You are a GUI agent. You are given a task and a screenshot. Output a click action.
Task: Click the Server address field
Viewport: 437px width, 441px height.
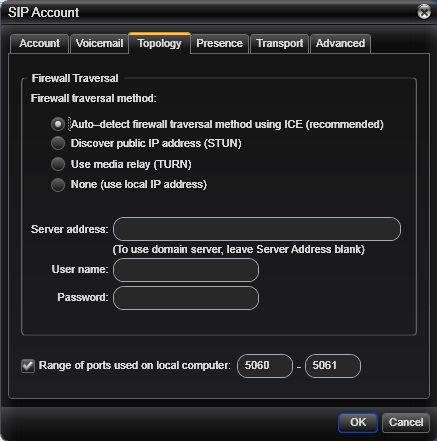point(257,229)
